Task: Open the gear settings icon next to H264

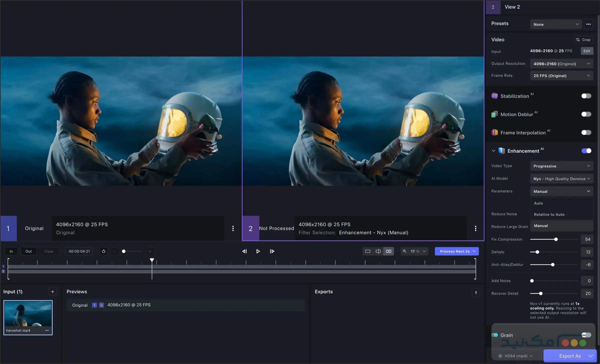Action: (x=500, y=356)
